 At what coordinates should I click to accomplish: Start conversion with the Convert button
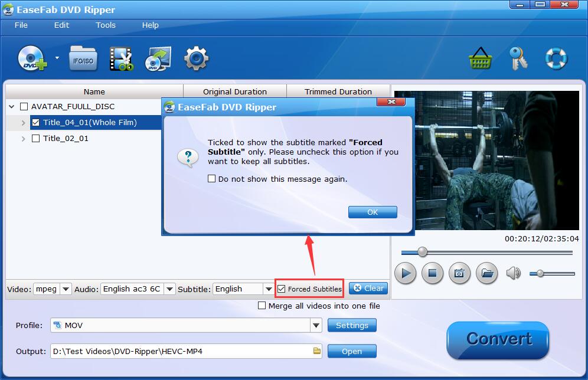pyautogui.click(x=498, y=339)
